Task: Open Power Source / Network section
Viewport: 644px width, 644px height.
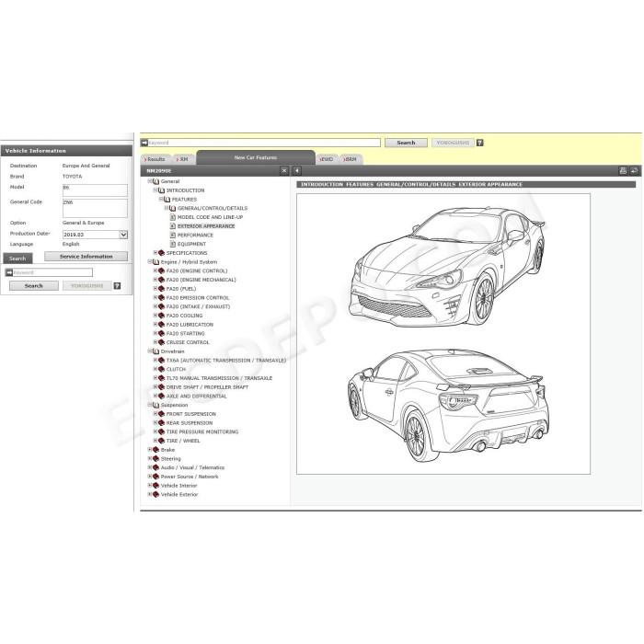Action: pyautogui.click(x=190, y=477)
